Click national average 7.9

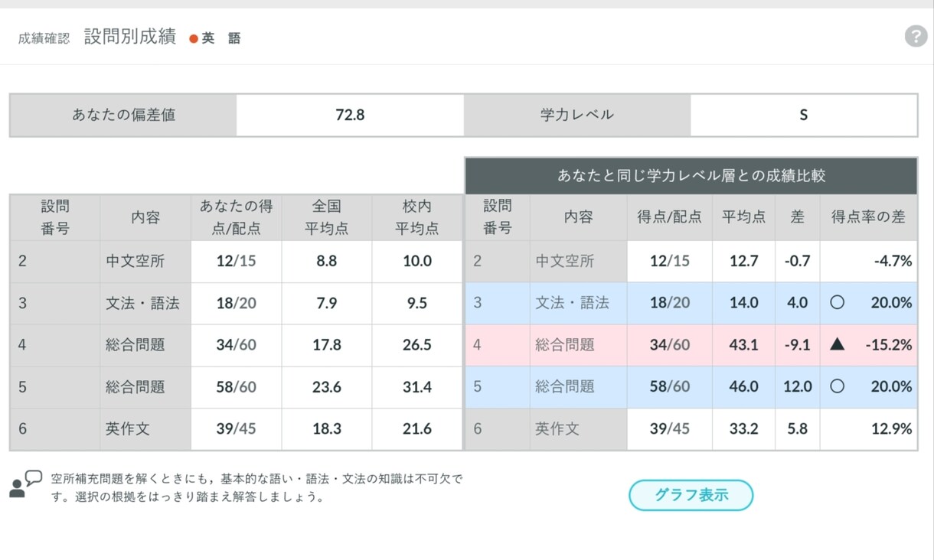pyautogui.click(x=327, y=303)
